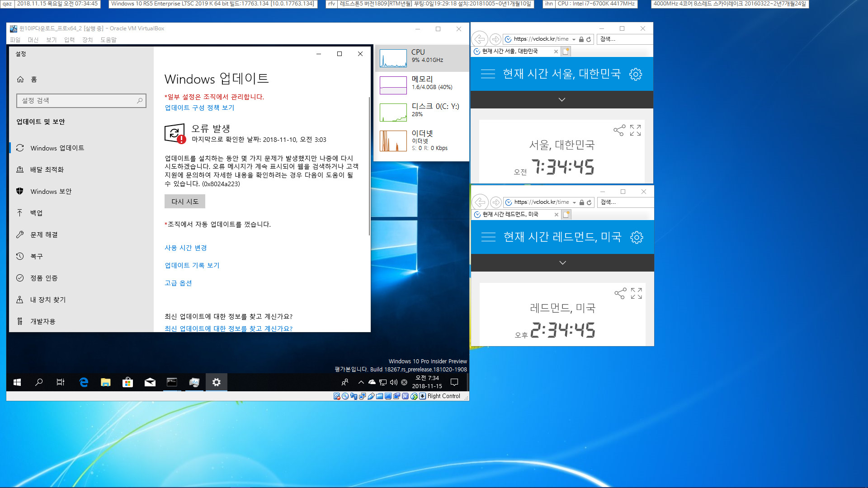Open People icon in VM tray
The image size is (868, 488).
coord(345,382)
